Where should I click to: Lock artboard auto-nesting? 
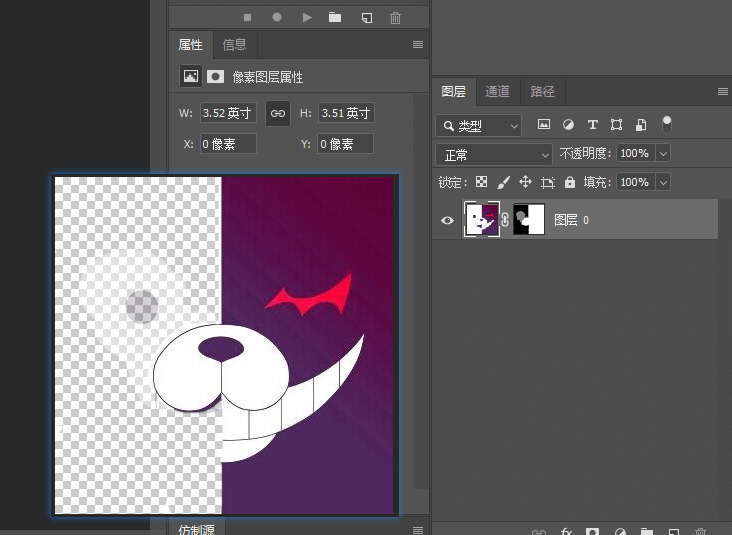click(548, 182)
